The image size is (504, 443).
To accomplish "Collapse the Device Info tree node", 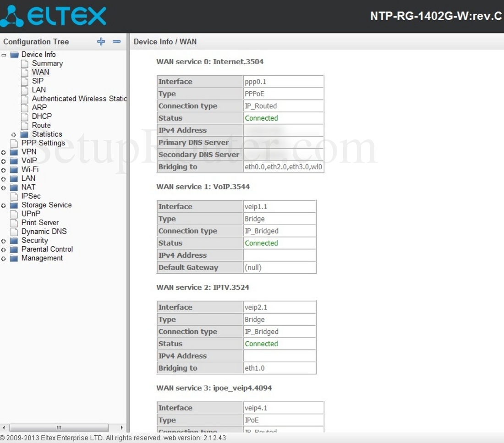I will (x=4, y=55).
